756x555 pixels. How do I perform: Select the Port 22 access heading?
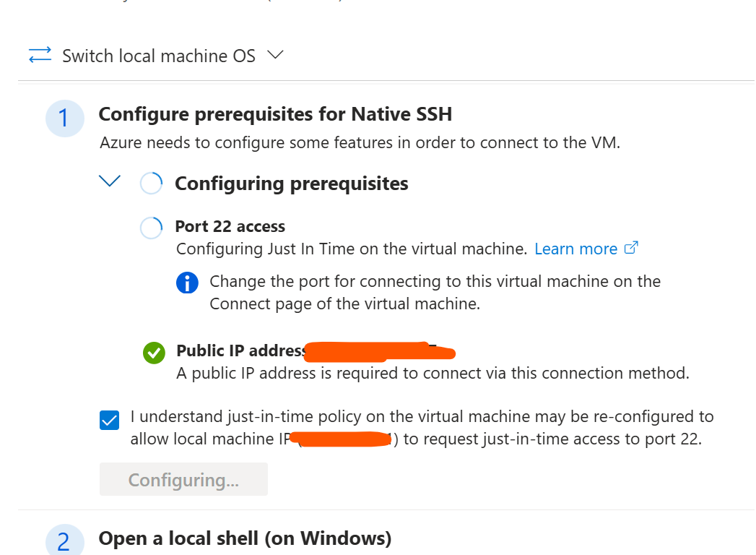click(x=230, y=226)
